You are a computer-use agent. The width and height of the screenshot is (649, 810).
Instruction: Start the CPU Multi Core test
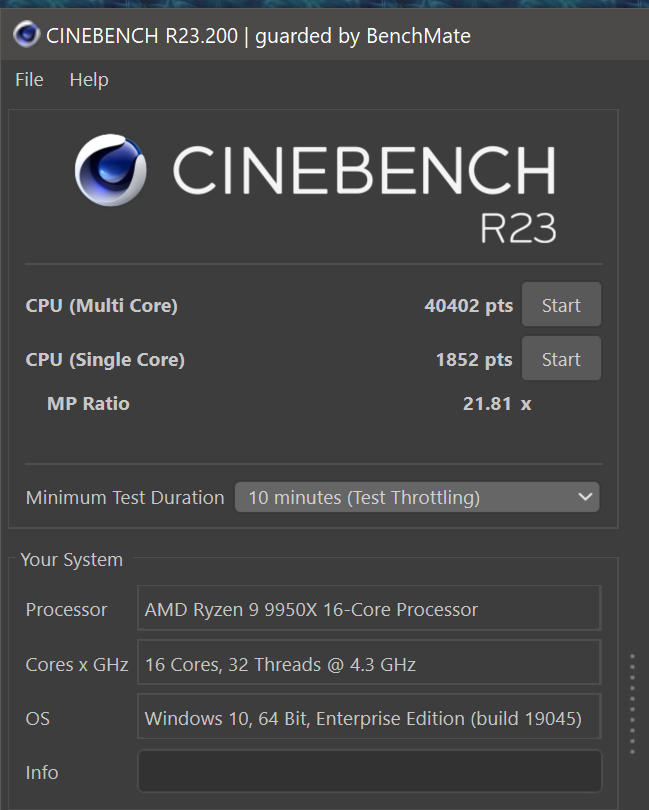point(561,305)
